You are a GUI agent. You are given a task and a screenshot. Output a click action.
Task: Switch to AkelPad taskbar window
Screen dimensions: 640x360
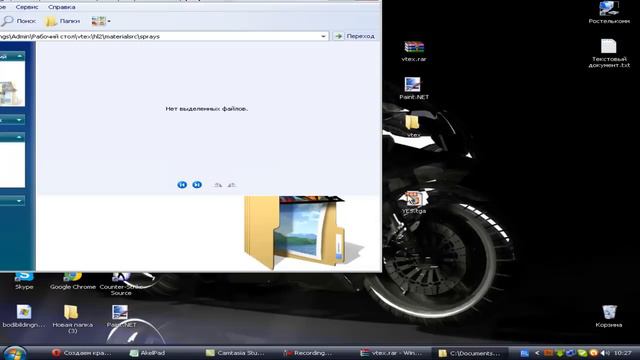(x=147, y=353)
